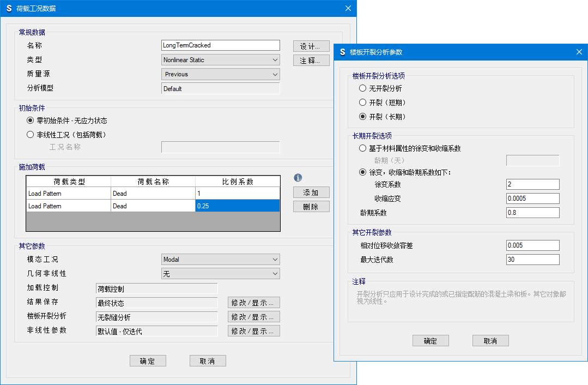Click the 最大迭代数 input field
The width and height of the screenshot is (588, 385).
pyautogui.click(x=532, y=260)
